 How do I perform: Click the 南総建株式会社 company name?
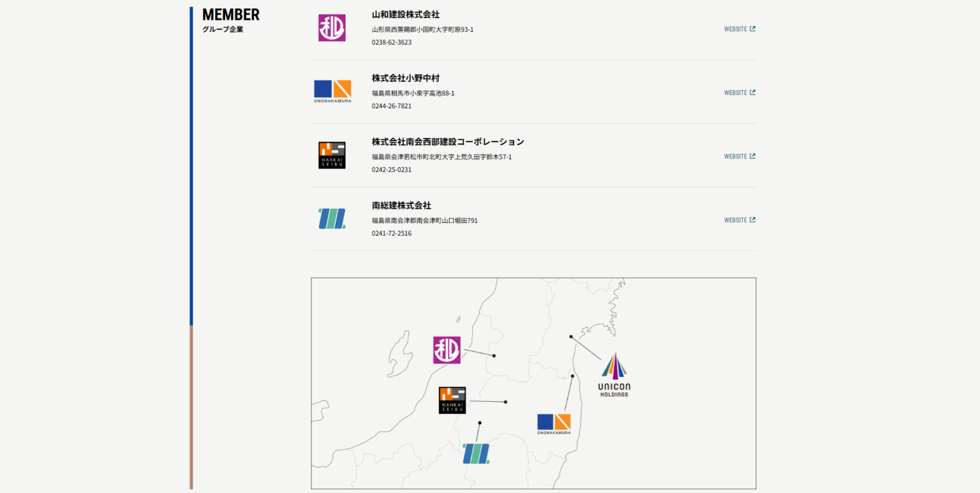(x=401, y=206)
